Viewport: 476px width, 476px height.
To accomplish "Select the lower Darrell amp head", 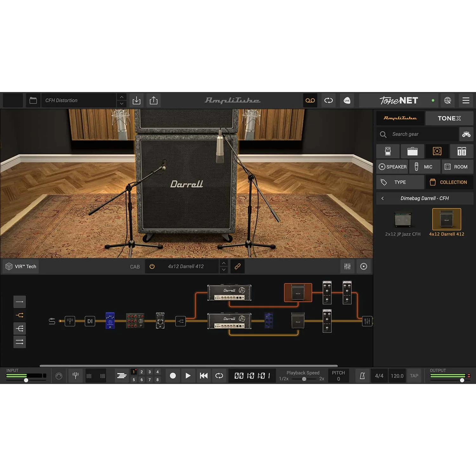I will coord(229,321).
